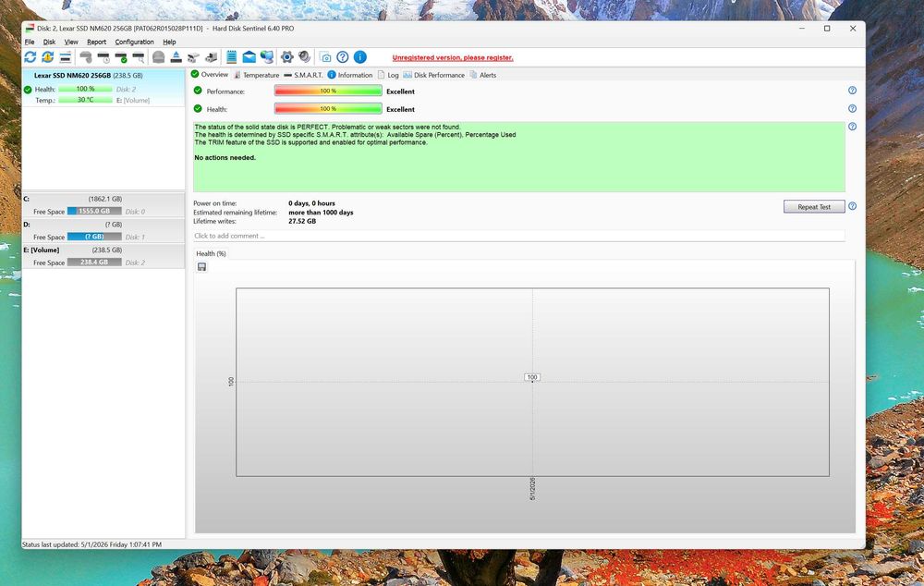Open the Configuration menu

[134, 42]
